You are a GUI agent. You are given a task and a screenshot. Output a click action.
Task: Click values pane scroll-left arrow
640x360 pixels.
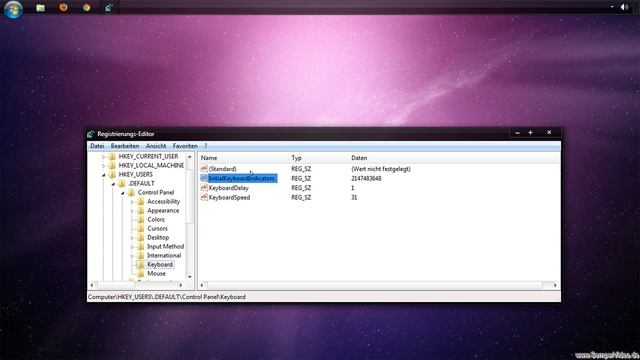(202, 285)
